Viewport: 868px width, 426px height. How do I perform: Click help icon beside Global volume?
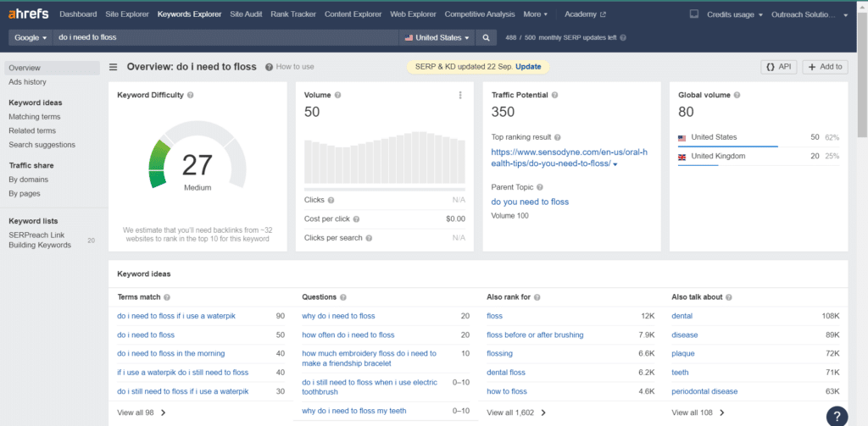[737, 95]
